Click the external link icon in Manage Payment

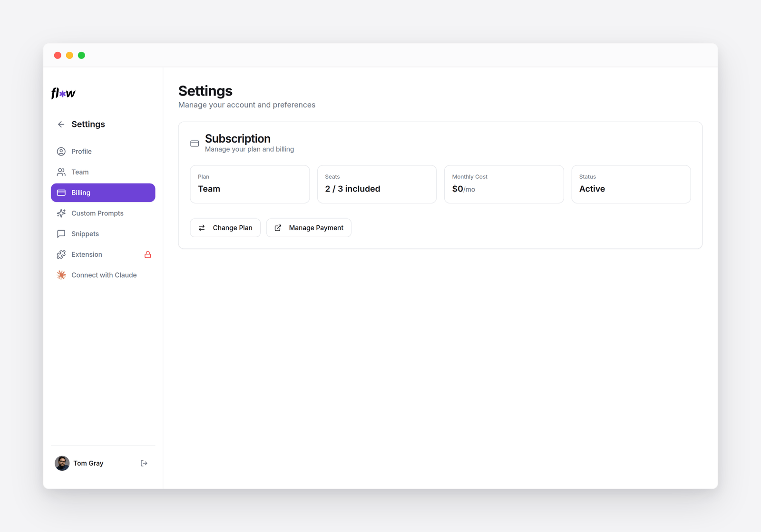278,228
